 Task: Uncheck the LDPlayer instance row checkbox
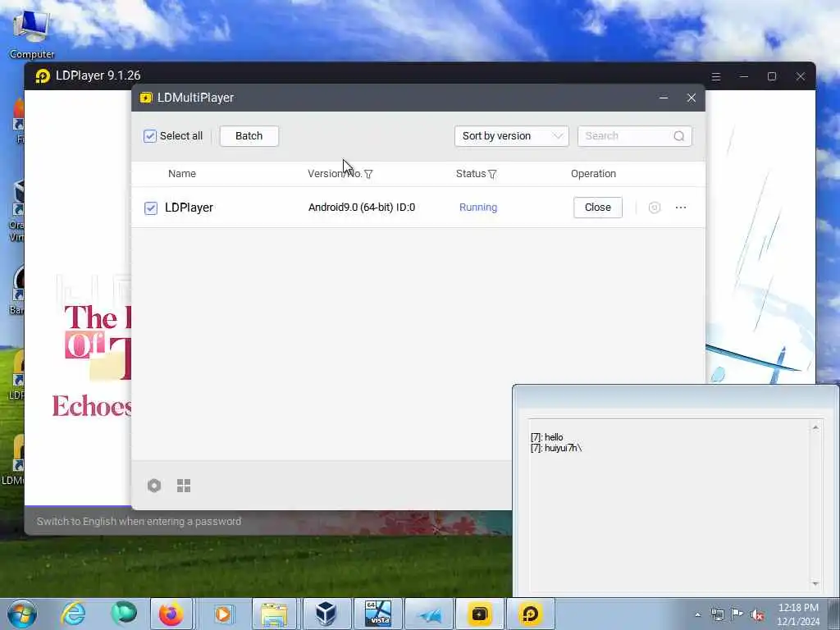pos(151,208)
